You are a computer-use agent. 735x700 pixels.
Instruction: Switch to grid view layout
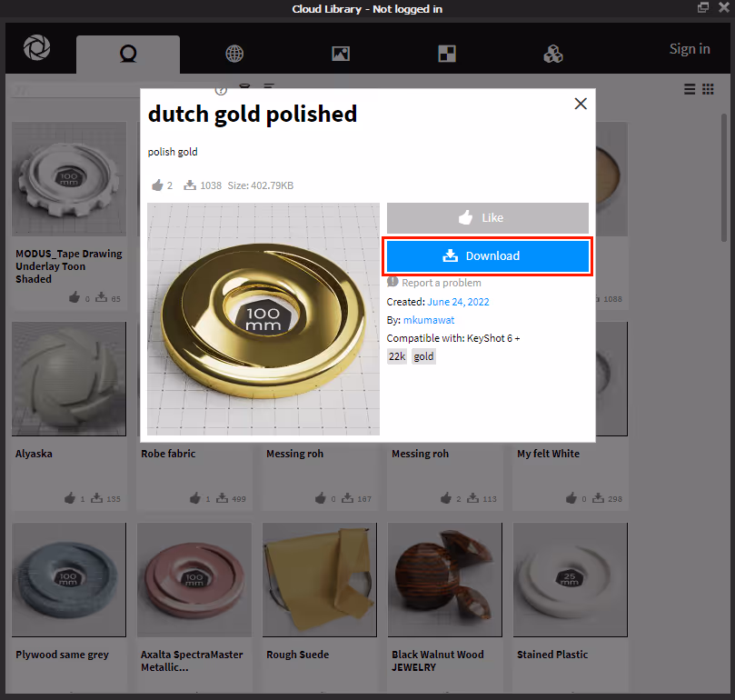pos(708,89)
